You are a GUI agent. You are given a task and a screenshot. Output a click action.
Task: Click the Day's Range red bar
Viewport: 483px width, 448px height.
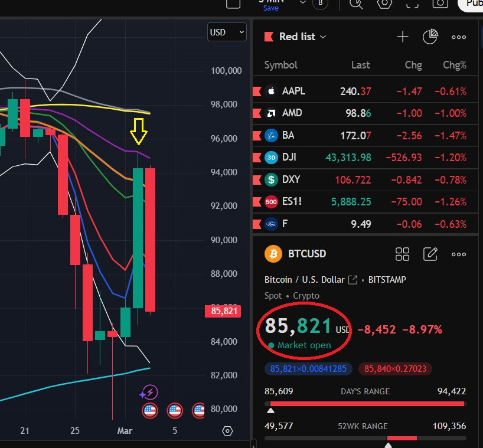(367, 404)
